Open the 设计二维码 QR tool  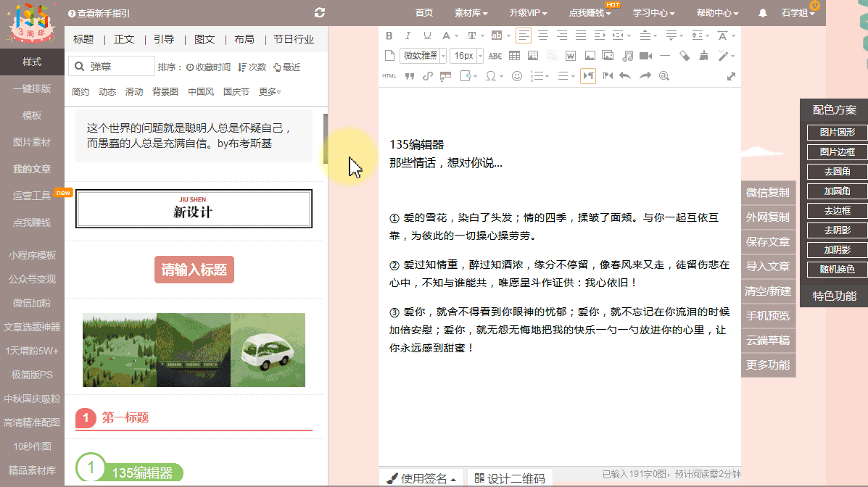click(x=509, y=478)
